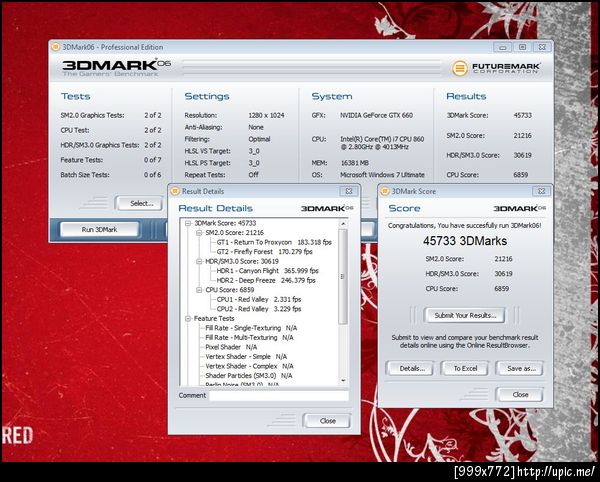Click the Select... tests button

click(x=141, y=204)
